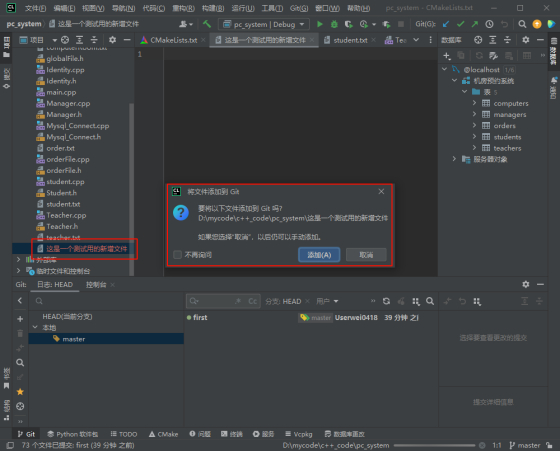The image size is (560, 452).
Task: Click the 添加(A) button in the dialog
Action: tap(319, 255)
